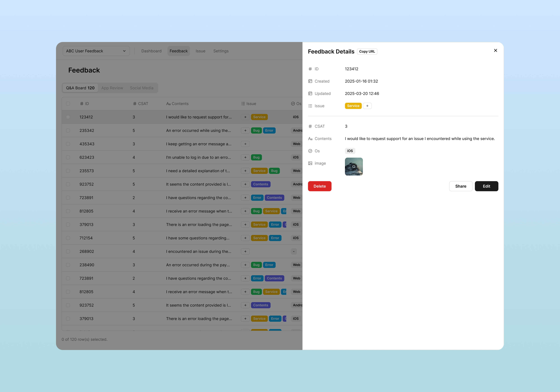Open the App Review tab
This screenshot has height=392, width=560.
[112, 88]
